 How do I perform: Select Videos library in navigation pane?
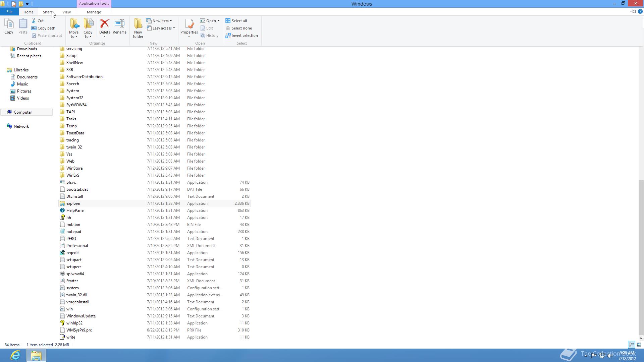(x=19, y=98)
